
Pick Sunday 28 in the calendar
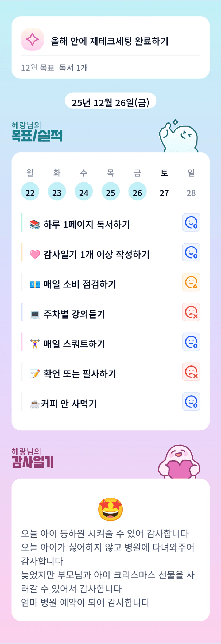pos(191,192)
